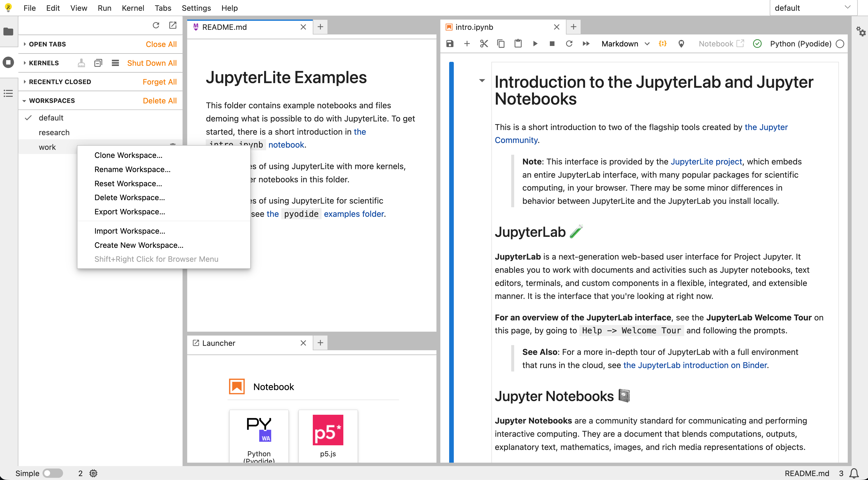Click Shut Down All kernels
This screenshot has width=868, height=480.
[152, 63]
